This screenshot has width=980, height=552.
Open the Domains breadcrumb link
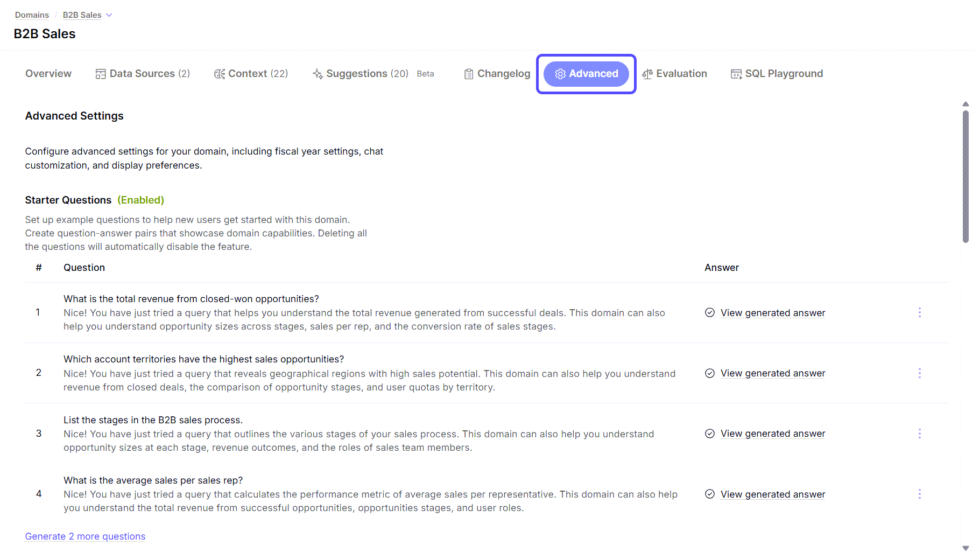click(x=32, y=15)
